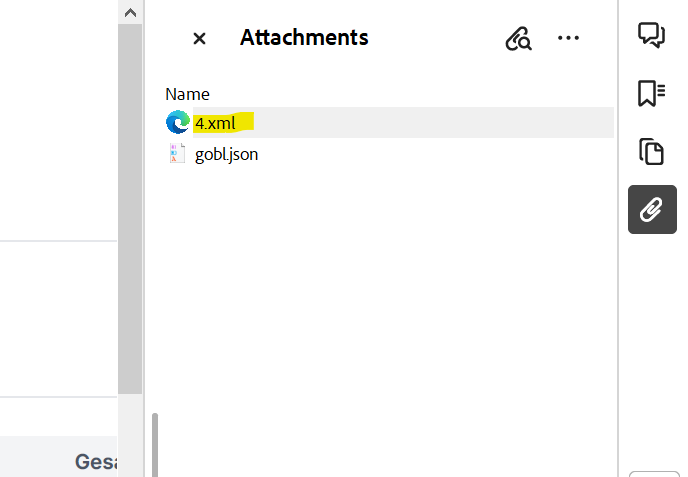Screen dimensions: 688x477
Task: Click the panel's small scrollbar handle
Action: pos(155,445)
